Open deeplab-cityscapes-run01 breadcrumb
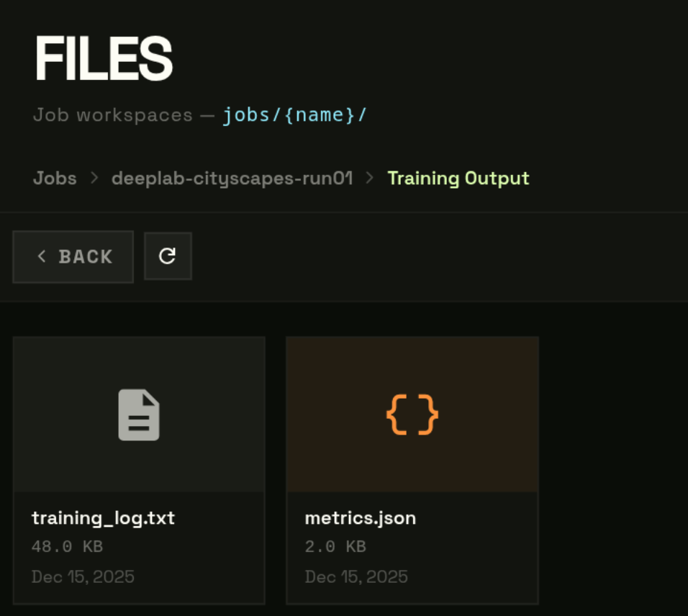Screen dimensions: 688x616 [232, 178]
